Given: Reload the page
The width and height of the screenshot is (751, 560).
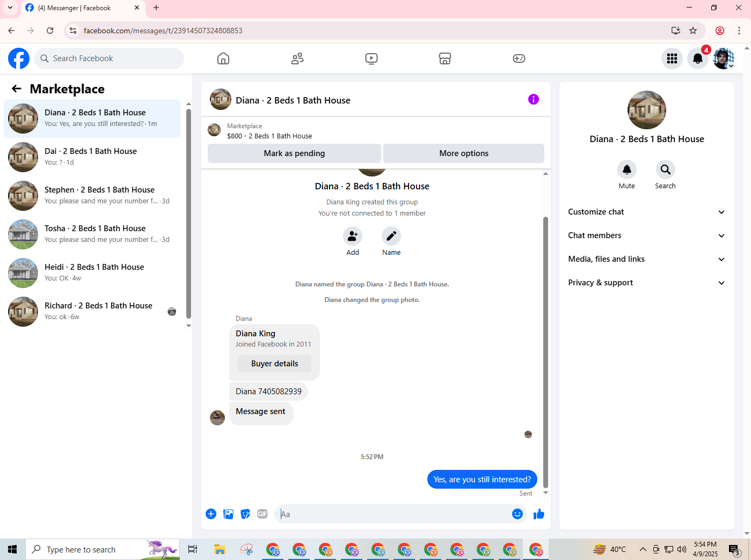Looking at the screenshot, I should click(50, 31).
